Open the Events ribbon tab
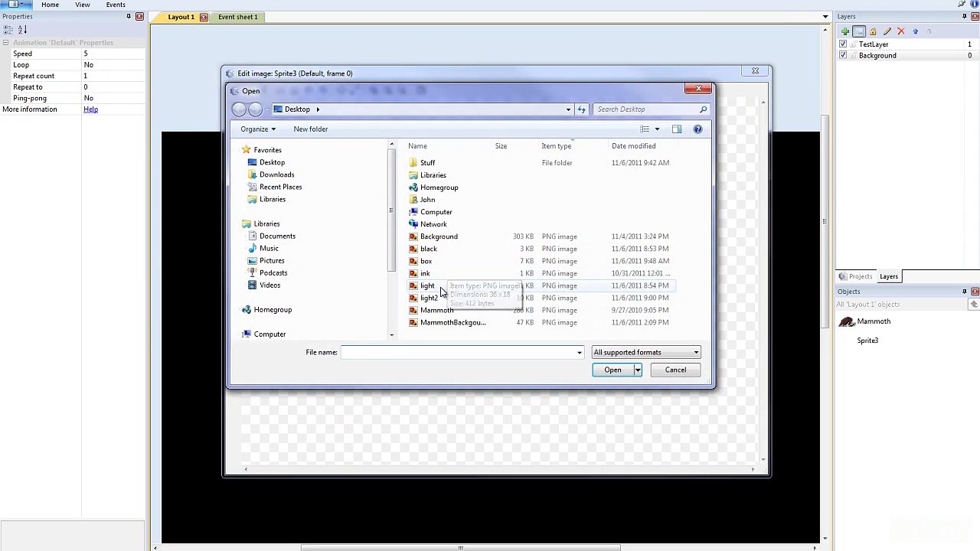 116,5
